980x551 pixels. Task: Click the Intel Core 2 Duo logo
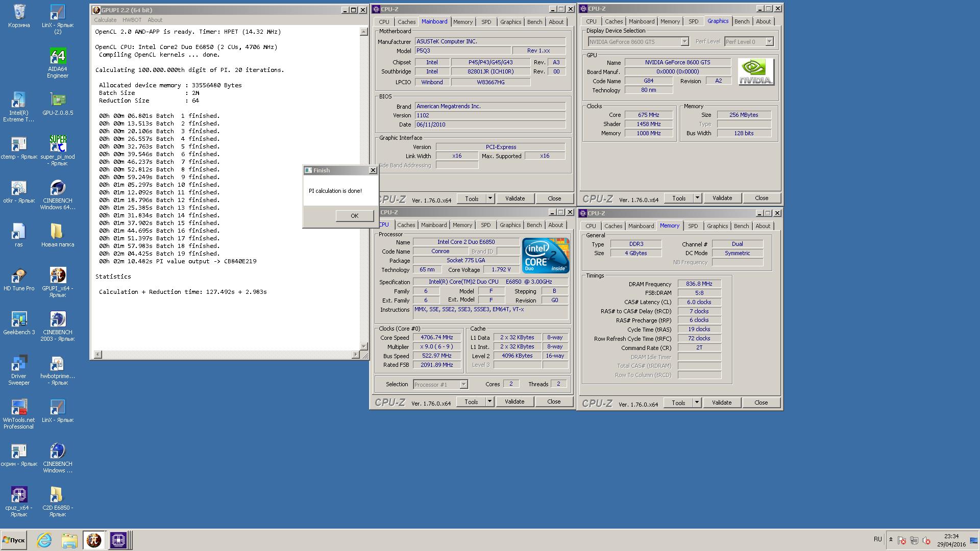[x=546, y=256]
